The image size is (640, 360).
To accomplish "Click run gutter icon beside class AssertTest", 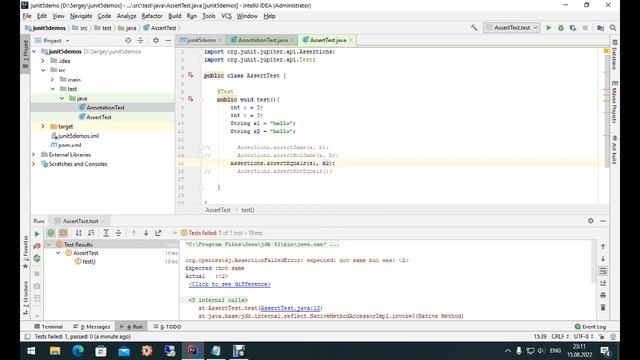I will [x=190, y=75].
